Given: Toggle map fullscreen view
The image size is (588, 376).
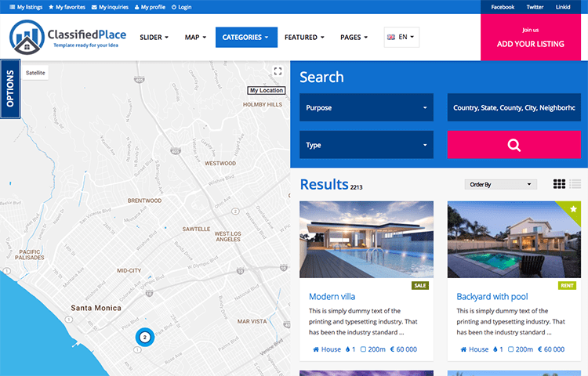Looking at the screenshot, I should 278,71.
